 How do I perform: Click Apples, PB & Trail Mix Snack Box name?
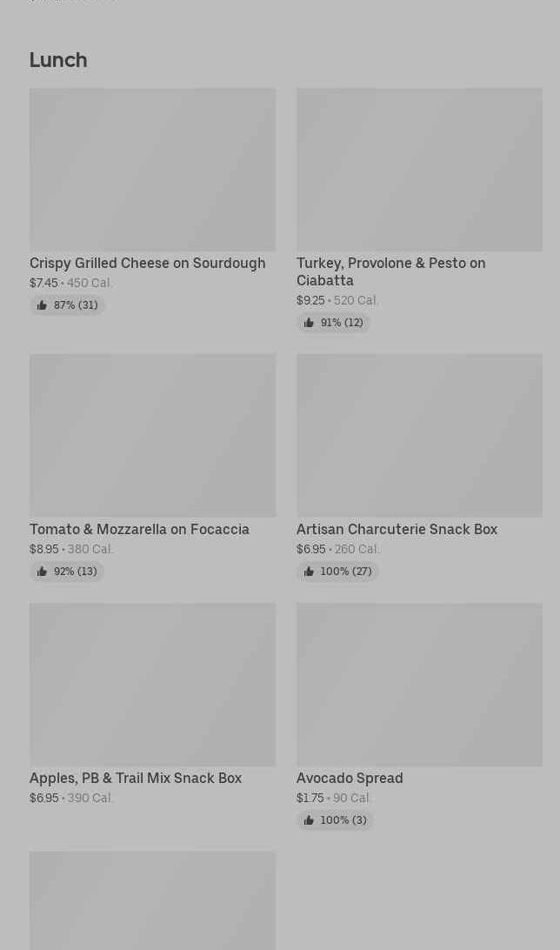click(x=136, y=778)
